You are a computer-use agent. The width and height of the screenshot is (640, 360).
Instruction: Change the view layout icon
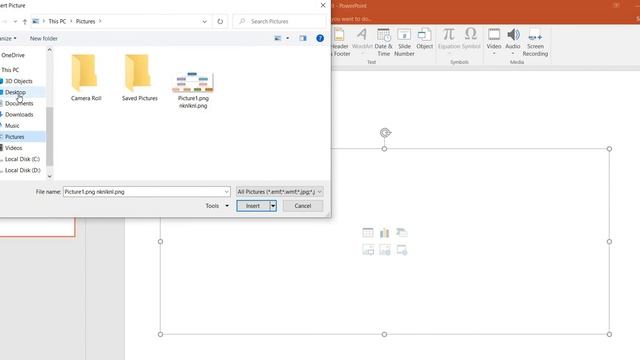click(278, 38)
